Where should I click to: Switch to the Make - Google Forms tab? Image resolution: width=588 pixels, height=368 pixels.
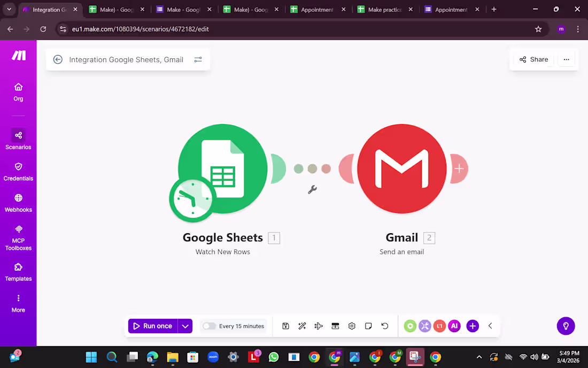(183, 10)
